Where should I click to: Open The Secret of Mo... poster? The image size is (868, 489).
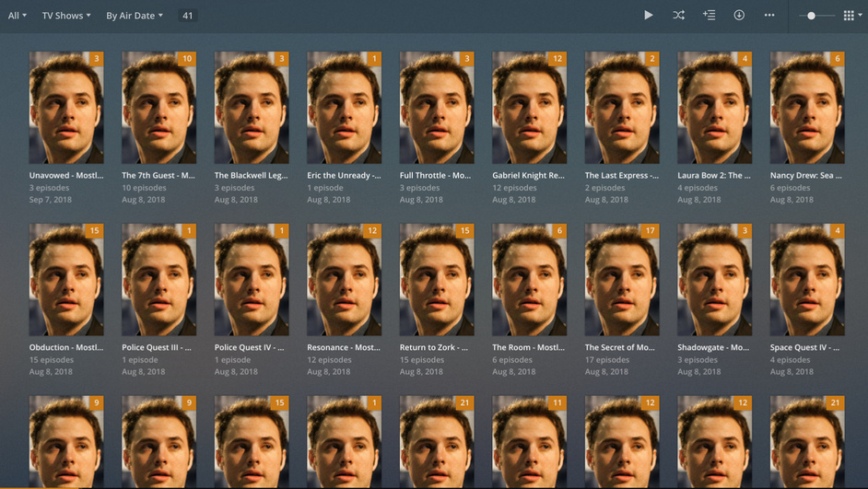pos(622,279)
